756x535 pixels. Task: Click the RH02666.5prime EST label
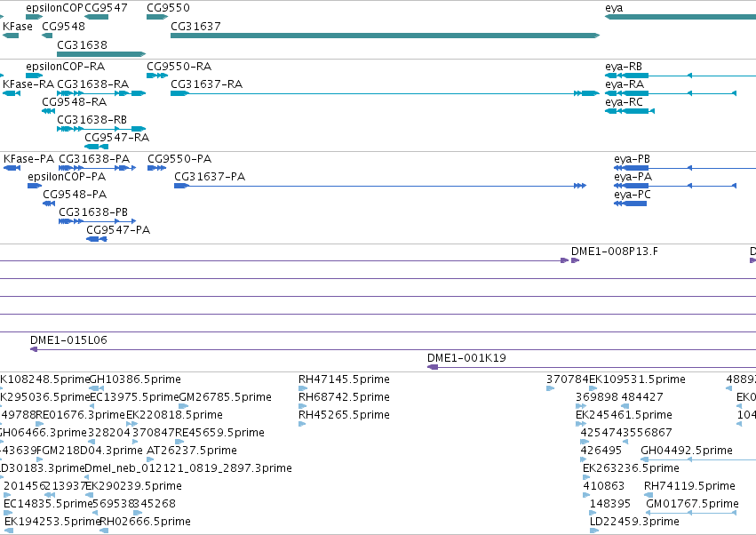coord(145,522)
